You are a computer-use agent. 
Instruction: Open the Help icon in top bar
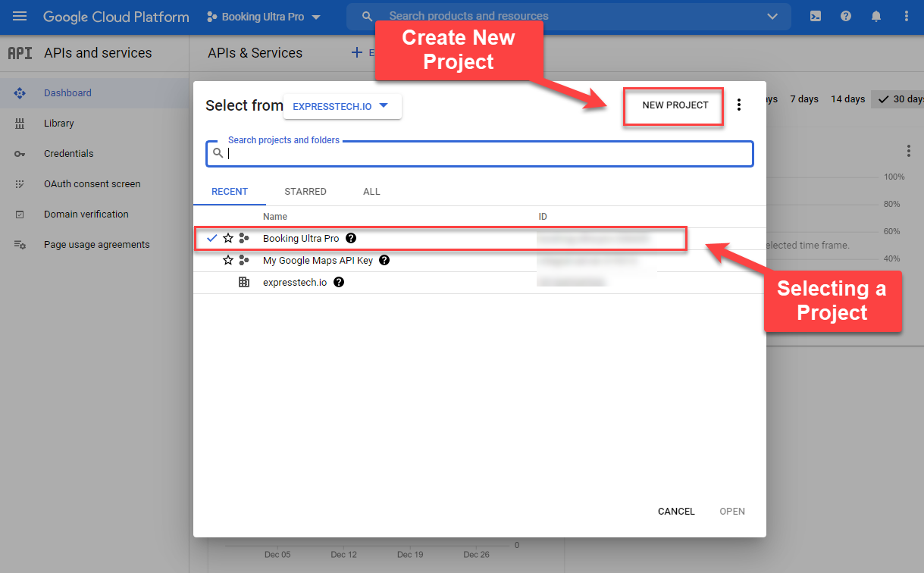(846, 16)
